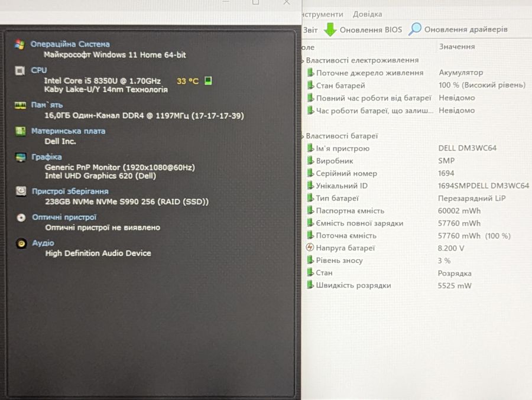This screenshot has height=400, width=532.
Task: Click battery icon beside Повний час роботи
Action: point(310,97)
